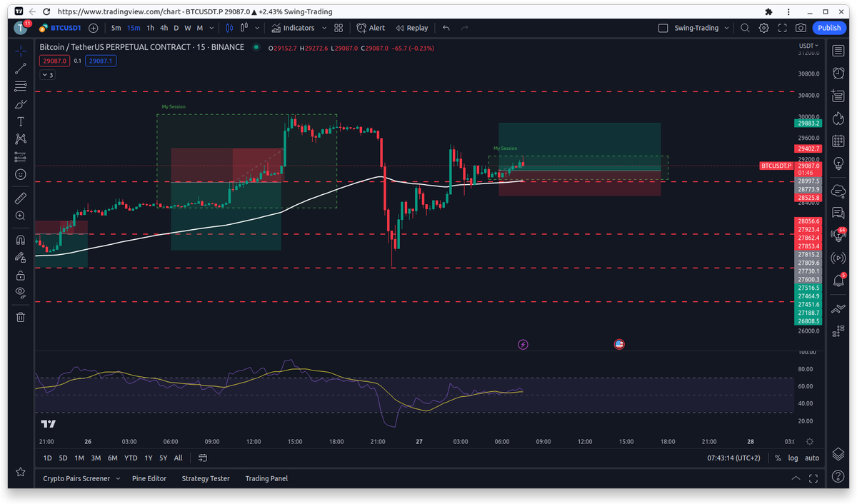Change the USDT price scale currency
Image resolution: width=857 pixels, height=504 pixels.
(808, 46)
